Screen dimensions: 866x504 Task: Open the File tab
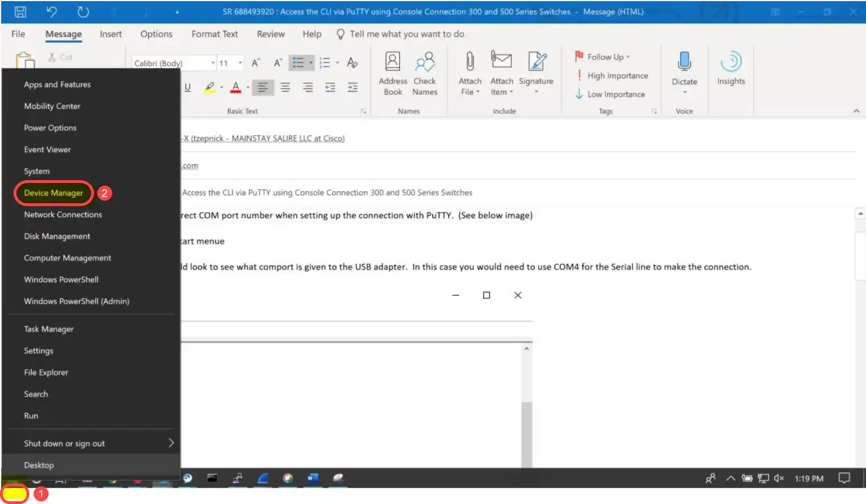18,34
